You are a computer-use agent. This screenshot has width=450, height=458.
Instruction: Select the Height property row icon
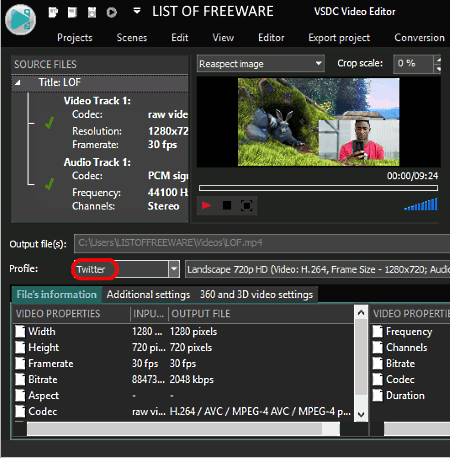[x=20, y=347]
